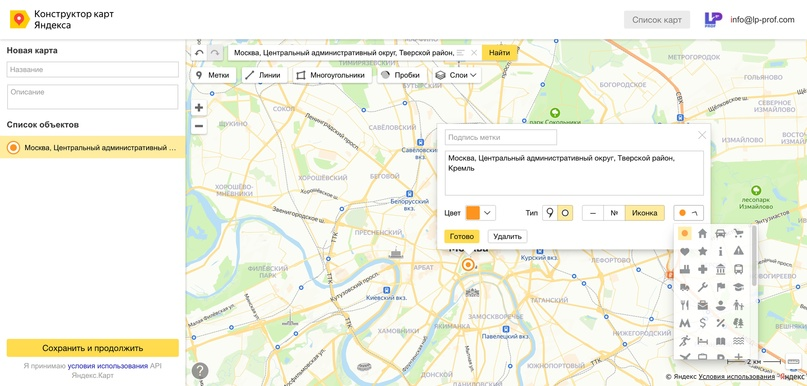Select the shopping cart placemark icon

point(739,233)
